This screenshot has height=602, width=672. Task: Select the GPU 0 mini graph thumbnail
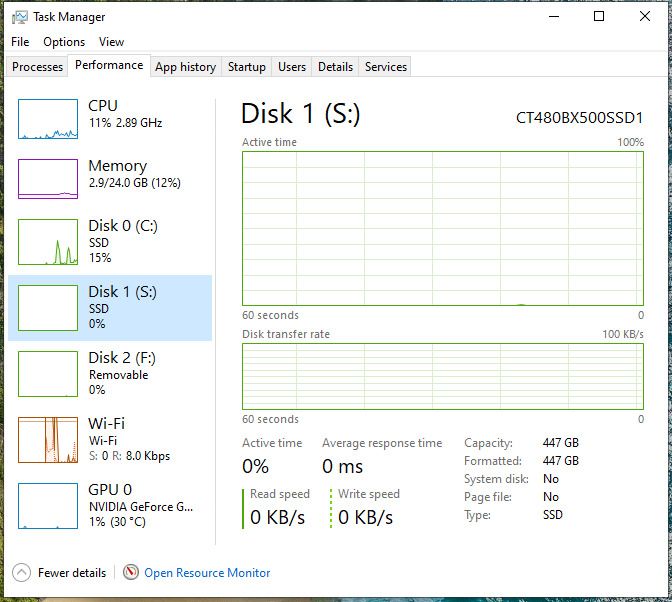(48, 506)
